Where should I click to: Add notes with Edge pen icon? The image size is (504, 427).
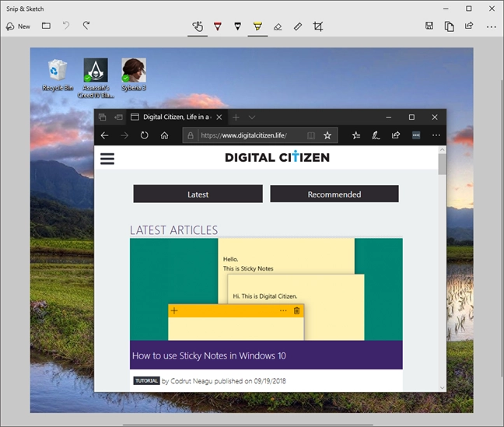point(376,135)
